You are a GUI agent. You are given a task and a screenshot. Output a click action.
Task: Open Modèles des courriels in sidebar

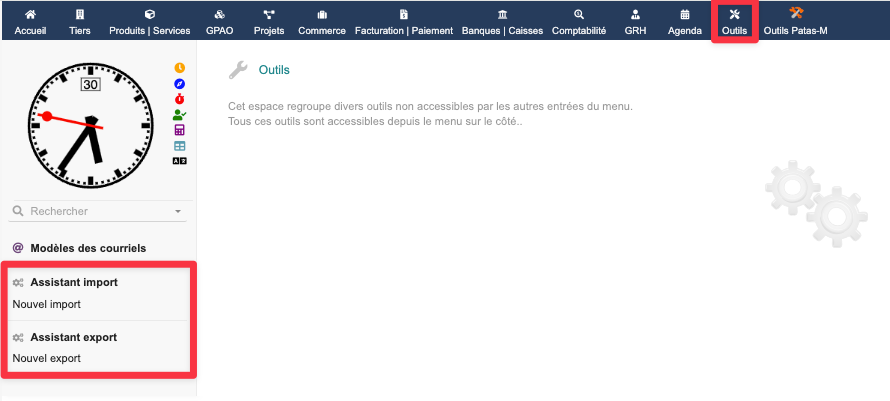coord(88,248)
